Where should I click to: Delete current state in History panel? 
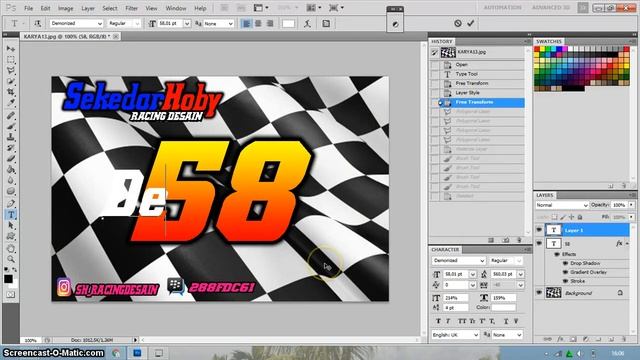click(x=519, y=240)
